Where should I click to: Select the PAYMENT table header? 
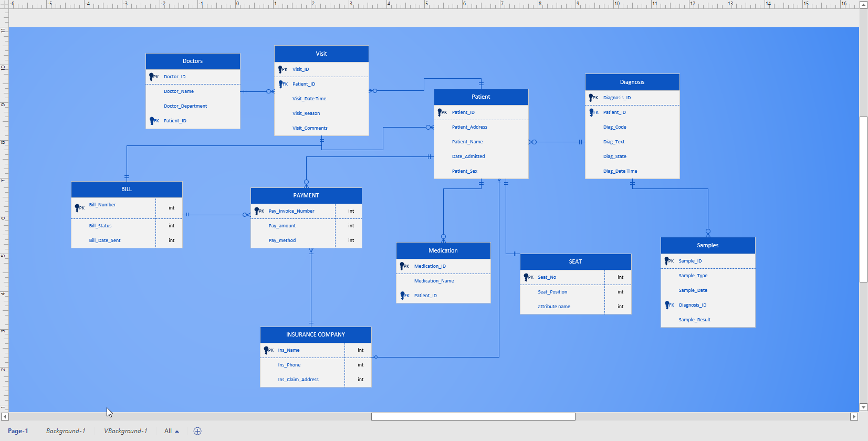(306, 195)
